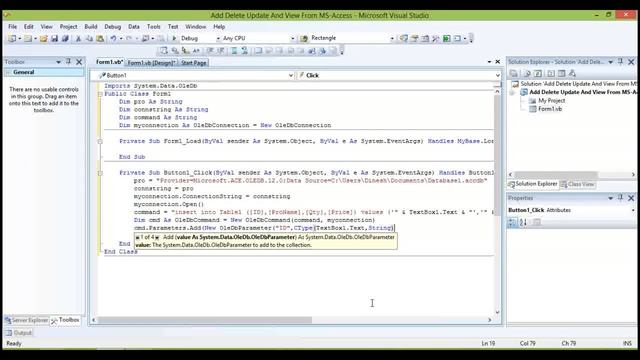Open the Project menu
The image size is (640, 360).
tap(69, 27)
